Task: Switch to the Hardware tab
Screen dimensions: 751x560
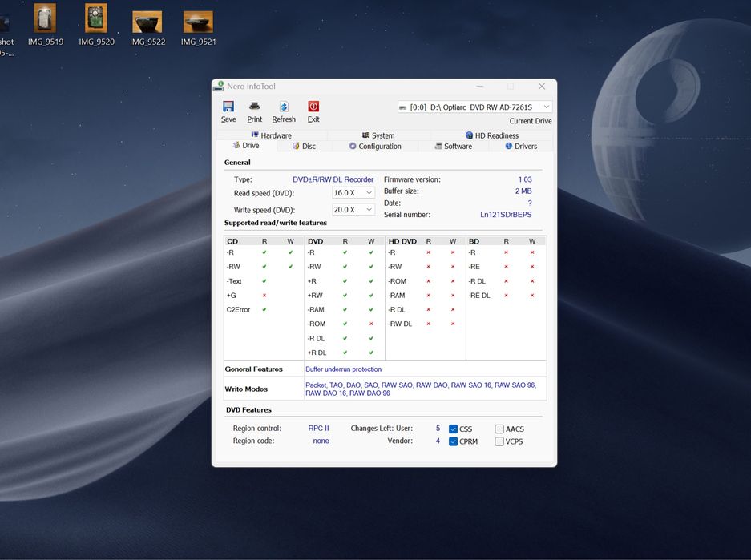Action: [x=271, y=135]
